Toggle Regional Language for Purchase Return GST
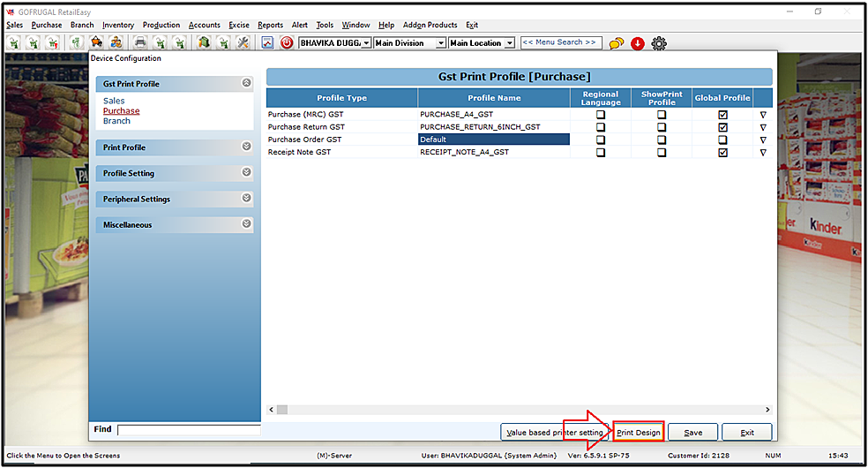This screenshot has height=468, width=868. point(601,127)
